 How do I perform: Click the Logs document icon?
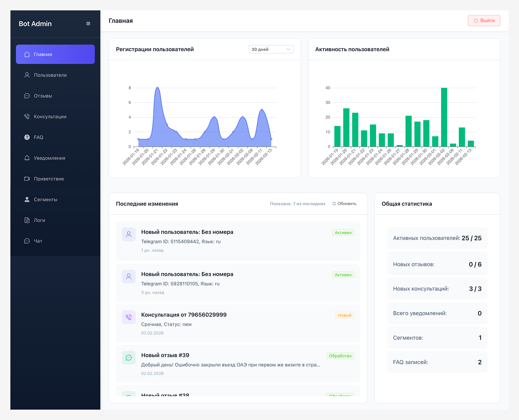27,220
